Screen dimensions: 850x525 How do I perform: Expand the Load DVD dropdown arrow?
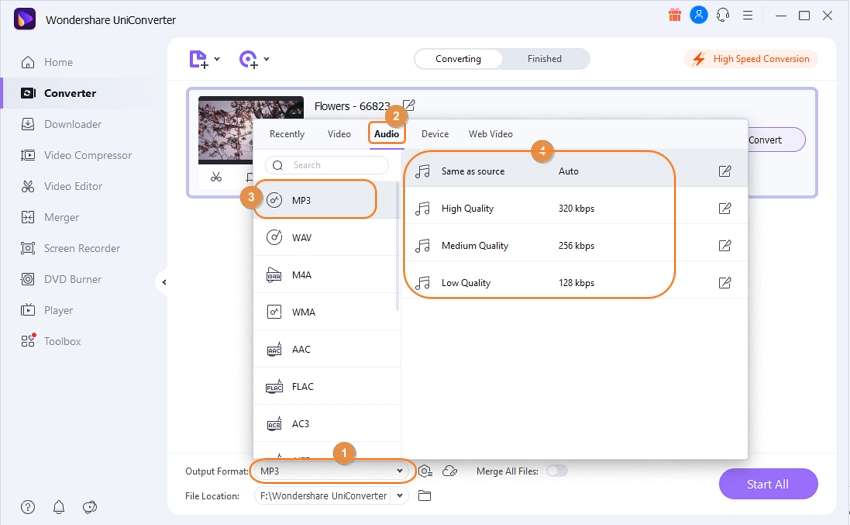(267, 59)
